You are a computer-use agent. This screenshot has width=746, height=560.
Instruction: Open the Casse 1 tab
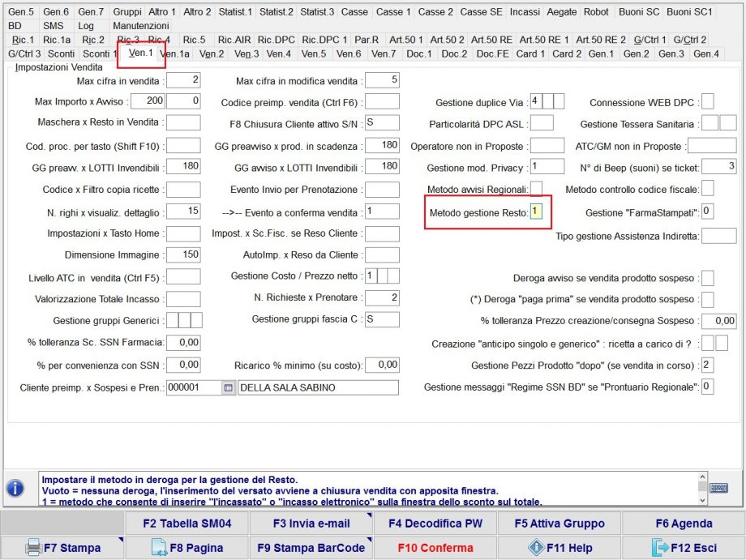click(x=392, y=11)
